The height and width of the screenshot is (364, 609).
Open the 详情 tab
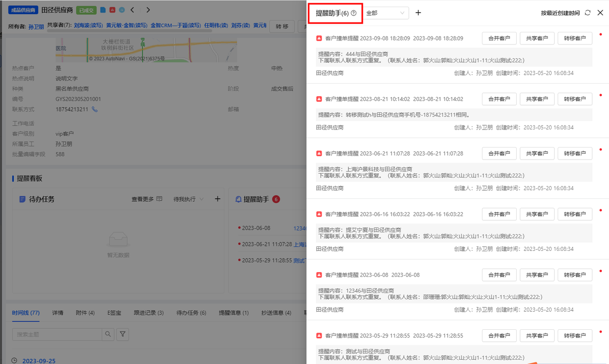tap(58, 313)
